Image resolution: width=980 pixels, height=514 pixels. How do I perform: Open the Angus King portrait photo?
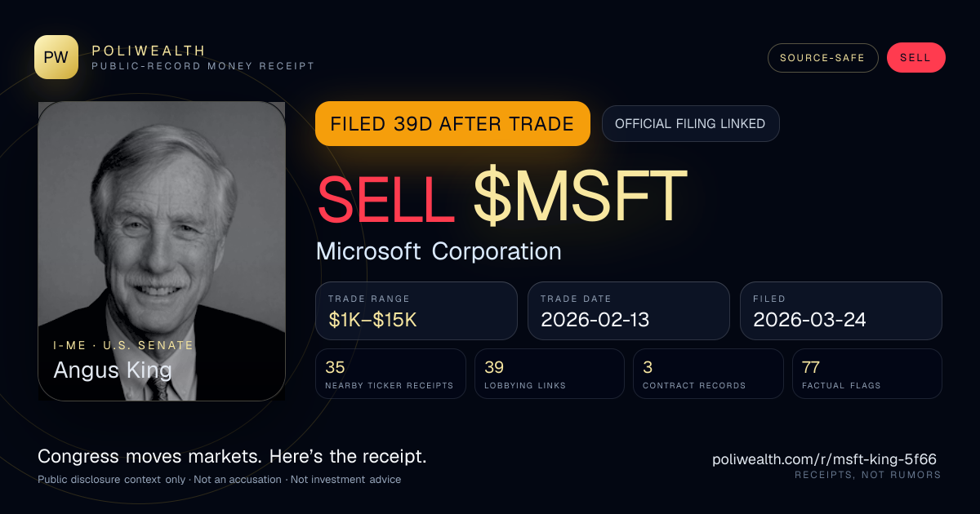tap(162, 251)
